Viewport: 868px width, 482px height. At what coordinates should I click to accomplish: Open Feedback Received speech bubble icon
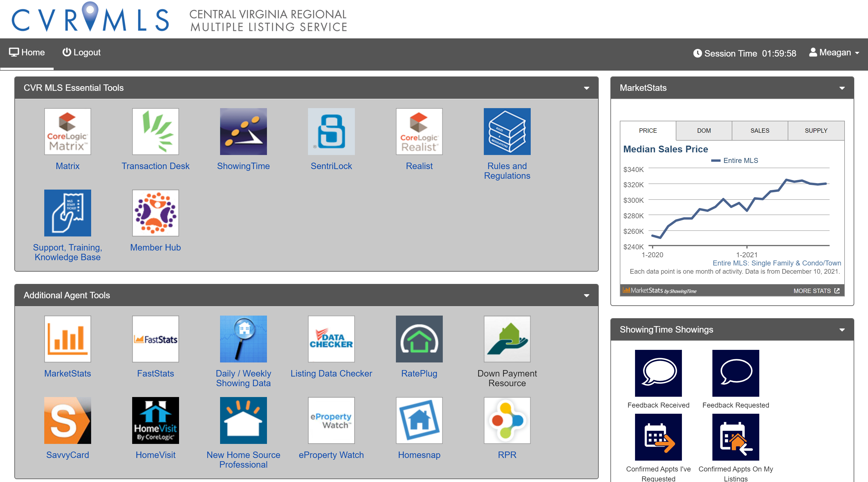[658, 373]
